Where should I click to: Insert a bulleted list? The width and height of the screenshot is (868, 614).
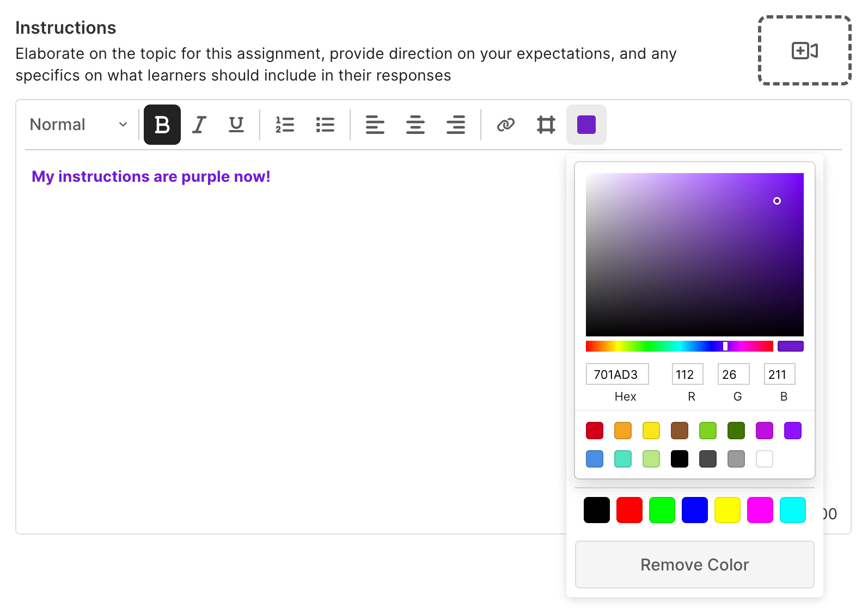(x=325, y=125)
